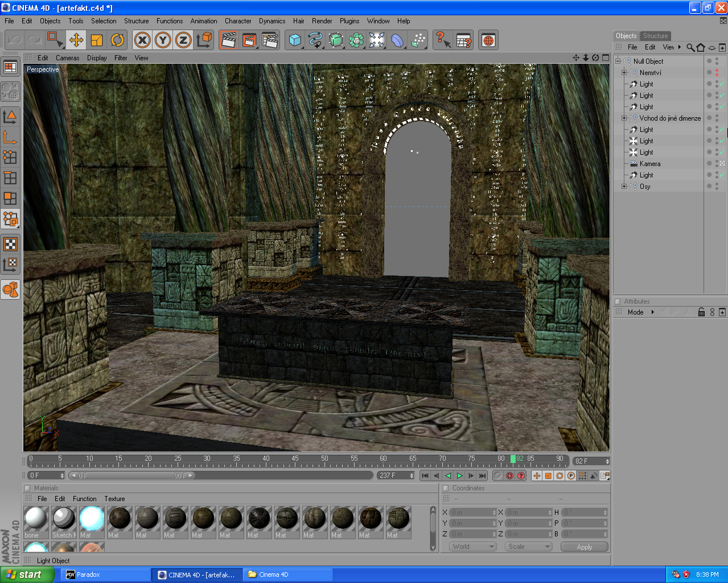Open the Windows Start menu
Screen dimensions: 728x583
(x=27, y=574)
